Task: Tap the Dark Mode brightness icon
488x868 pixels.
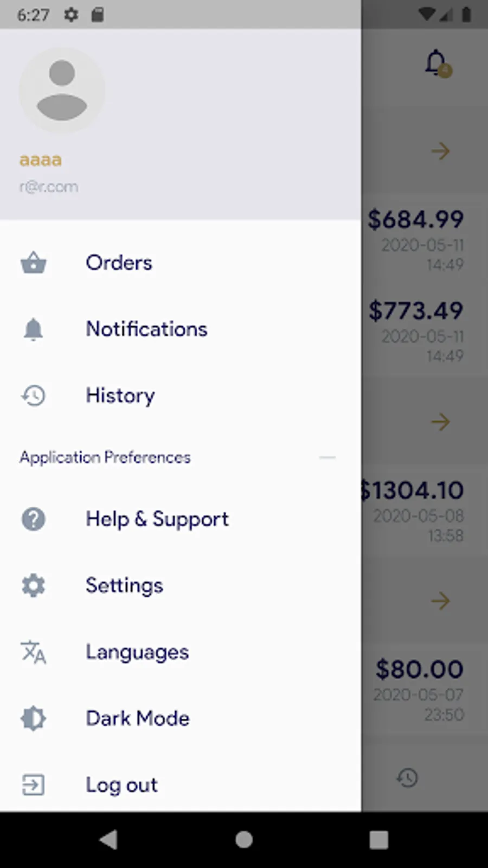Action: click(x=33, y=718)
